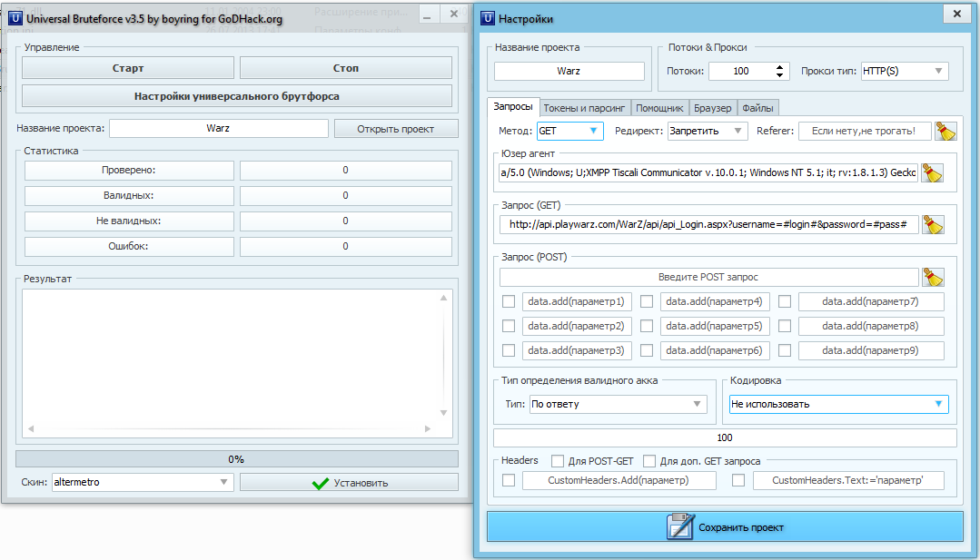Enable the data.add(параметр1) checkbox
The width and height of the screenshot is (980, 560).
pyautogui.click(x=509, y=302)
